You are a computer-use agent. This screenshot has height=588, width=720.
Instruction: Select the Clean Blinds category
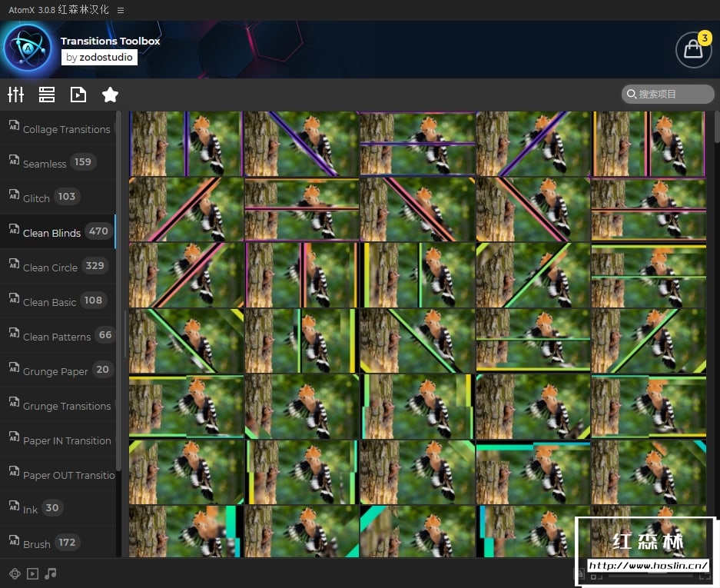click(51, 233)
